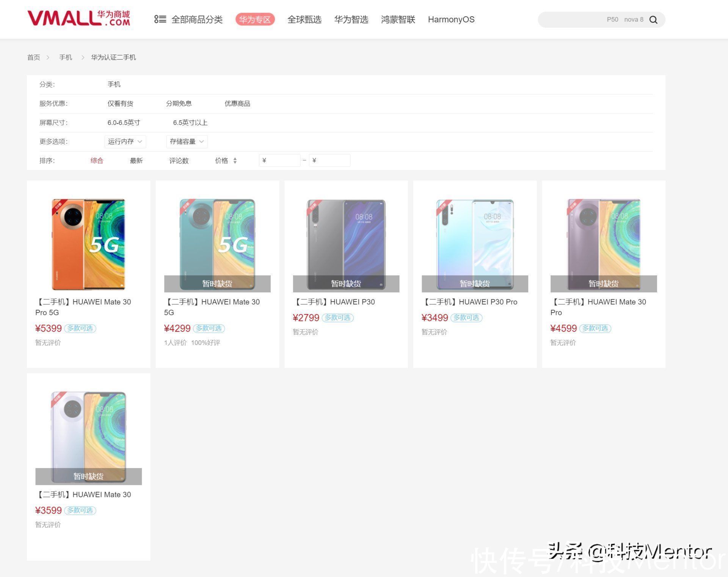
Task: Enable the 仅看有货 filter
Action: point(120,104)
